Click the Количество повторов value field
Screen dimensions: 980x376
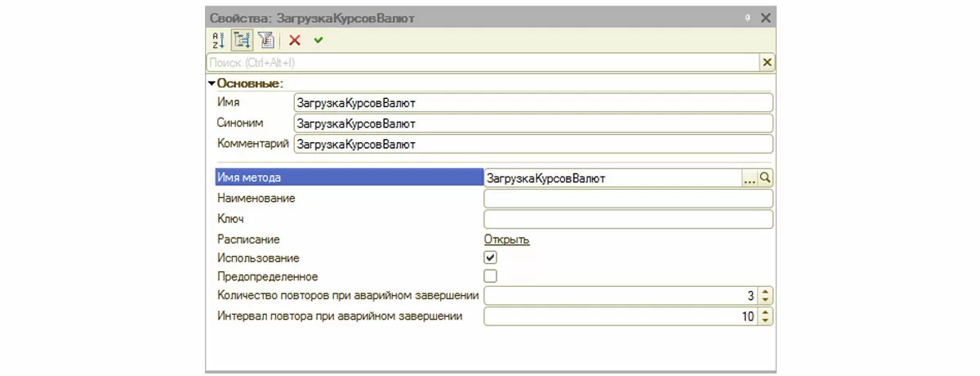point(621,295)
